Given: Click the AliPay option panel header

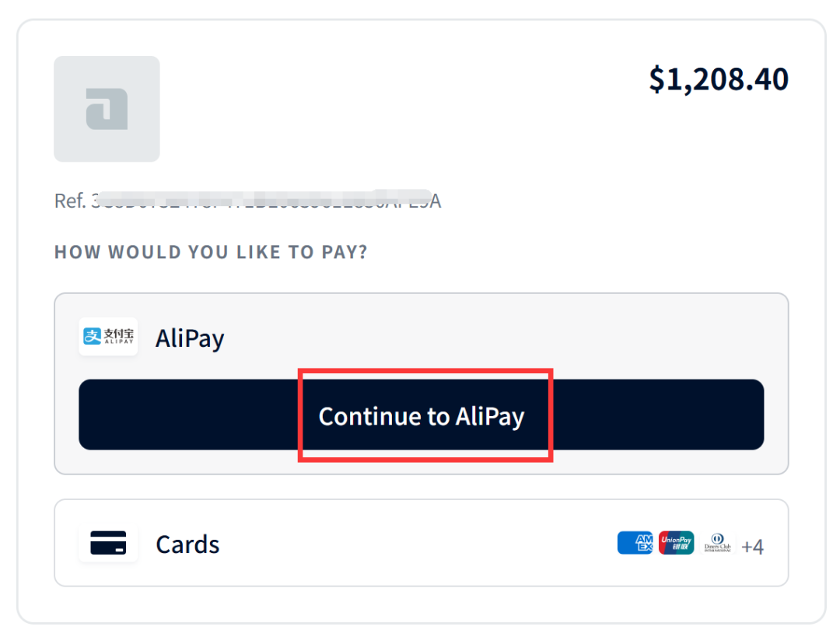Looking at the screenshot, I should click(421, 337).
